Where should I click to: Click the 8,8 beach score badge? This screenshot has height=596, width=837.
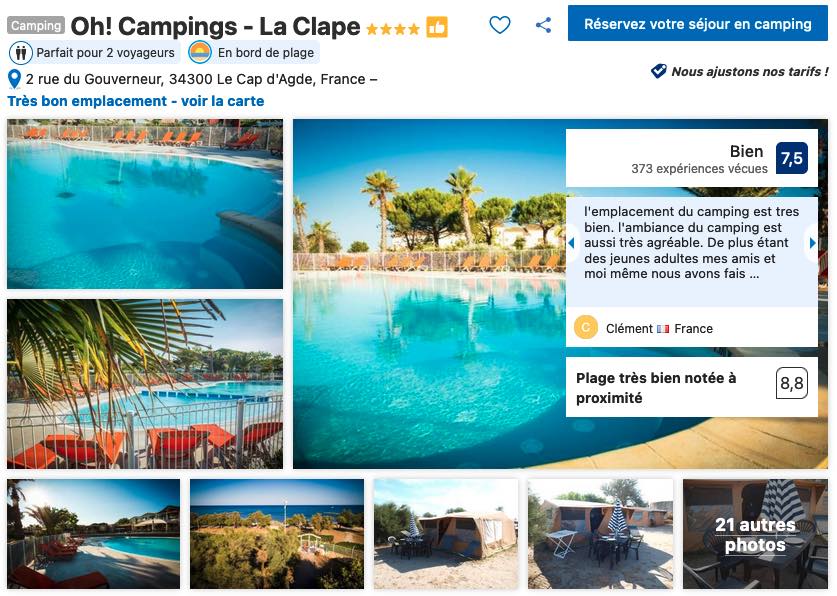pyautogui.click(x=791, y=383)
